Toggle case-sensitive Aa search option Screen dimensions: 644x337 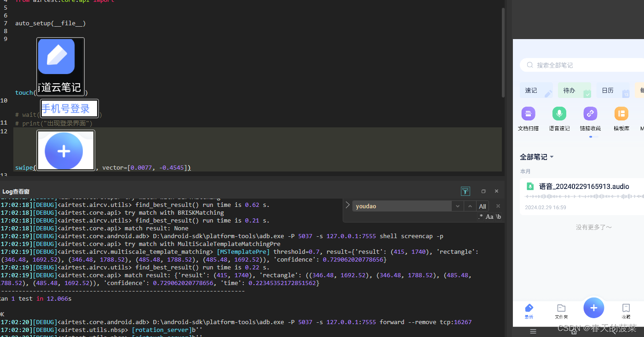[489, 217]
